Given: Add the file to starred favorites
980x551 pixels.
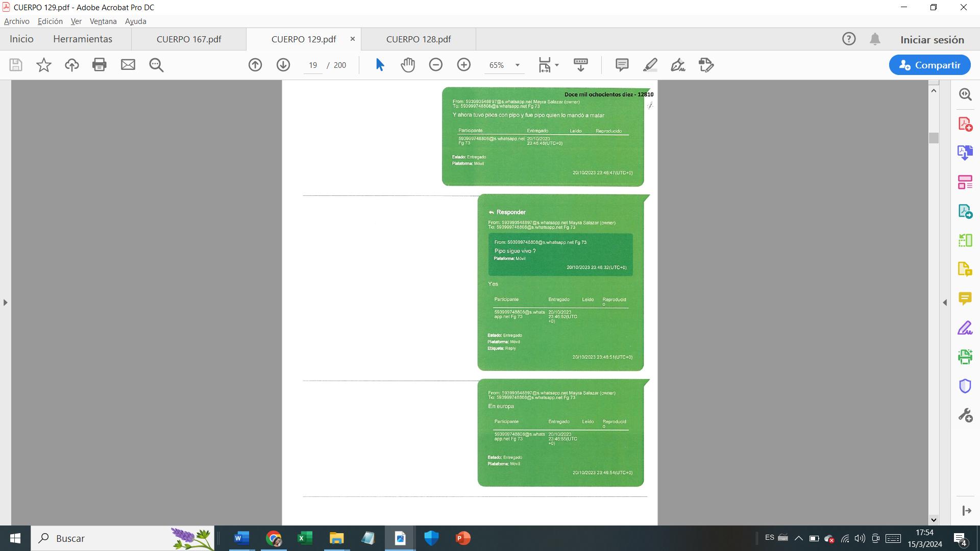Looking at the screenshot, I should click(44, 65).
